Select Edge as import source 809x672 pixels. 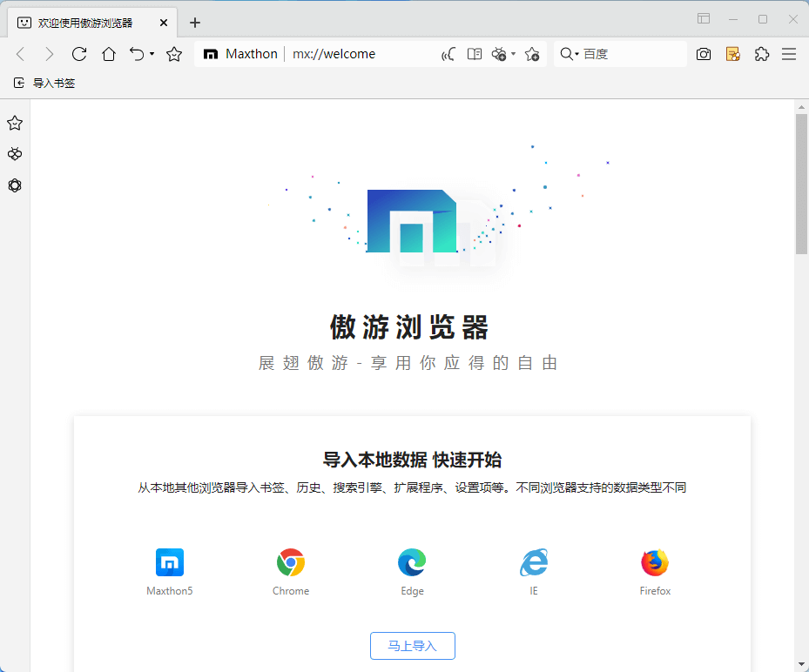[412, 572]
